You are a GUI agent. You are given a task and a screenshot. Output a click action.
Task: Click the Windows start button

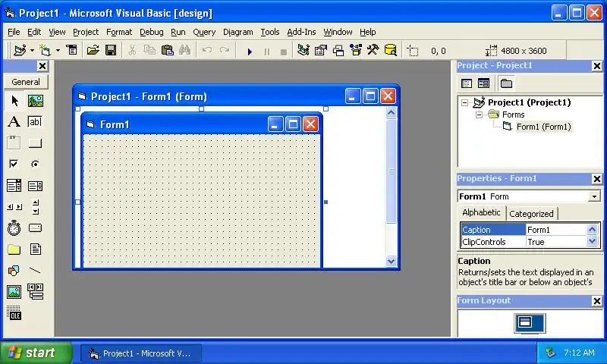36,353
